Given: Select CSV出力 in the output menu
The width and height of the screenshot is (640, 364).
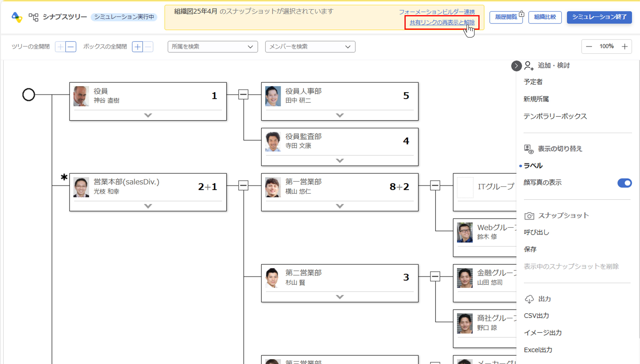Looking at the screenshot, I should click(536, 315).
